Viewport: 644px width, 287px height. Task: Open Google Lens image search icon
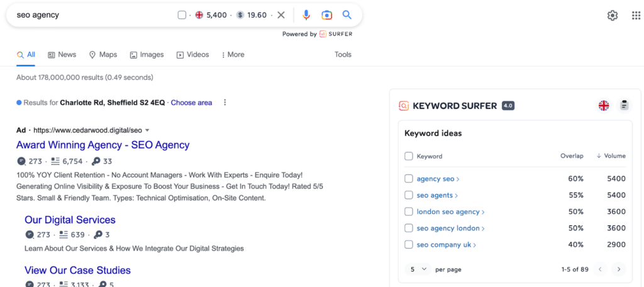pos(326,15)
